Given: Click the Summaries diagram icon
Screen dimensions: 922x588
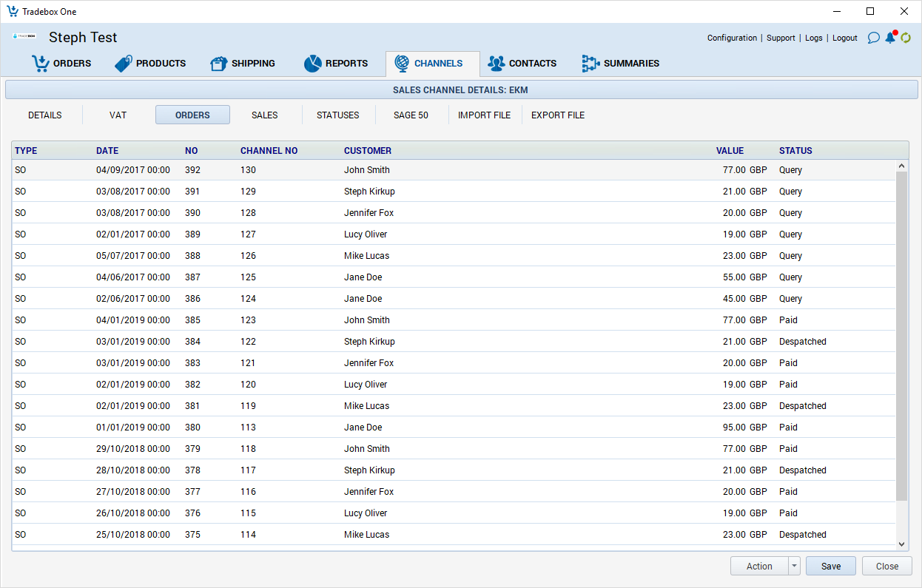Looking at the screenshot, I should pyautogui.click(x=590, y=64).
